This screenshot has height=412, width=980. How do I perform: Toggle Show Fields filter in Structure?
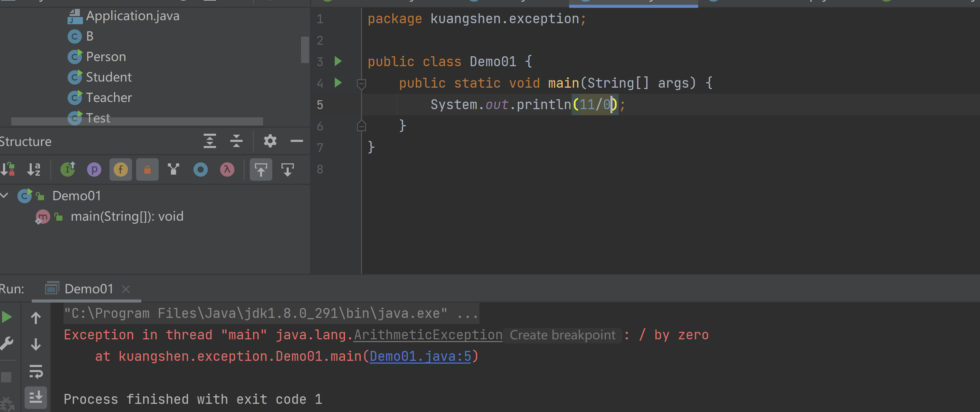120,169
